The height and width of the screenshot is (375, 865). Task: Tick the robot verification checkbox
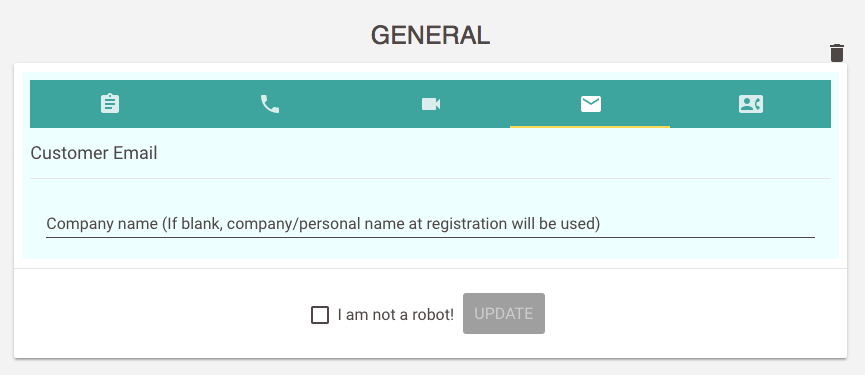tap(320, 315)
